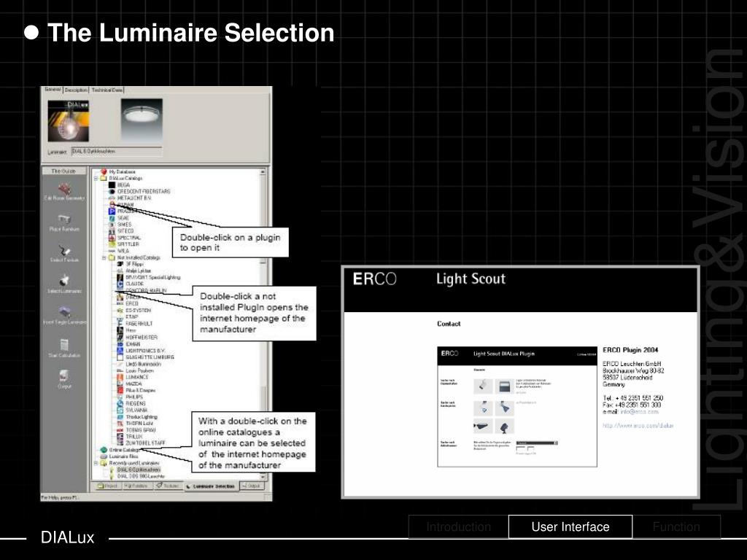This screenshot has height=560, width=747.
Task: Click the tree scrollbar up arrow
Action: pos(263,172)
